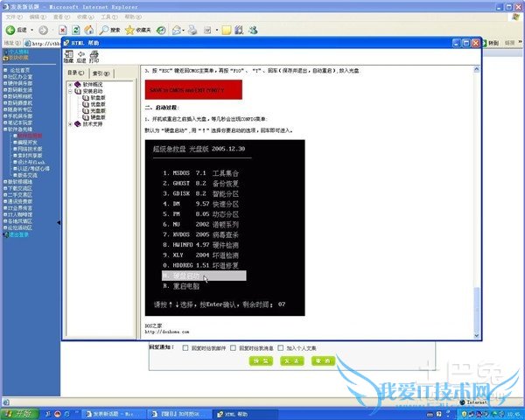Select the 优盘版 topic page icon
The height and width of the screenshot is (420, 525).
86,104
